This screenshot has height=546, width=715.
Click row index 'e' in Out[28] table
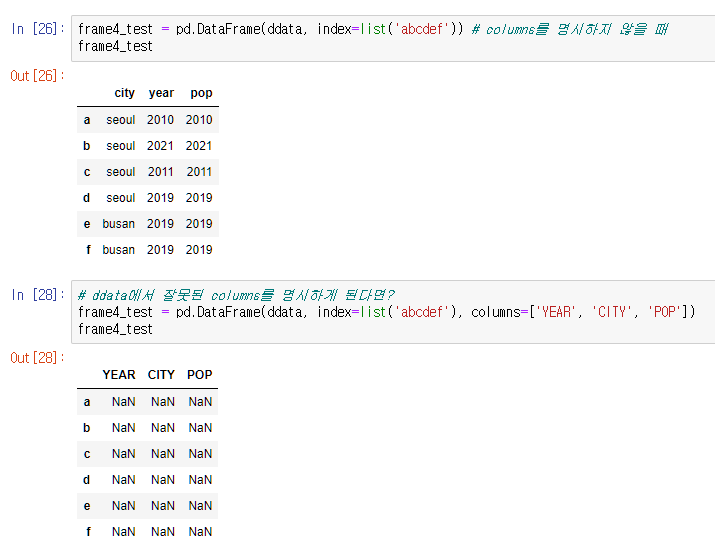pyautogui.click(x=87, y=506)
